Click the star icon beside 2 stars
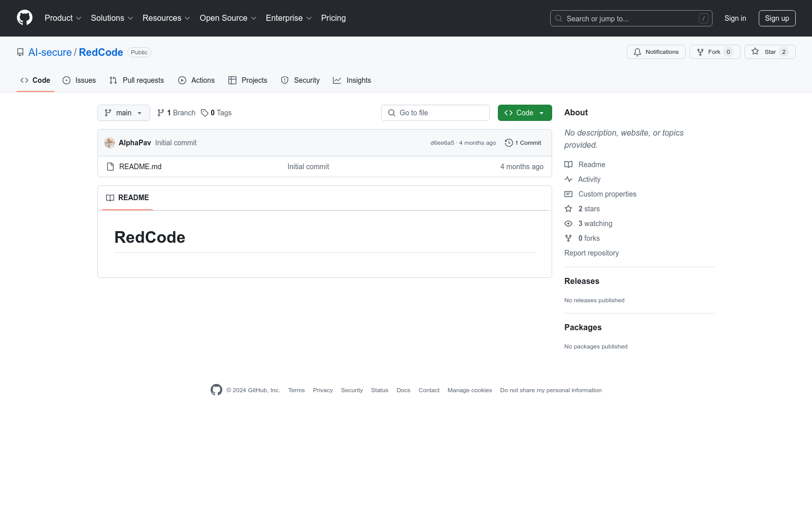Image resolution: width=812 pixels, height=508 pixels. tap(568, 209)
